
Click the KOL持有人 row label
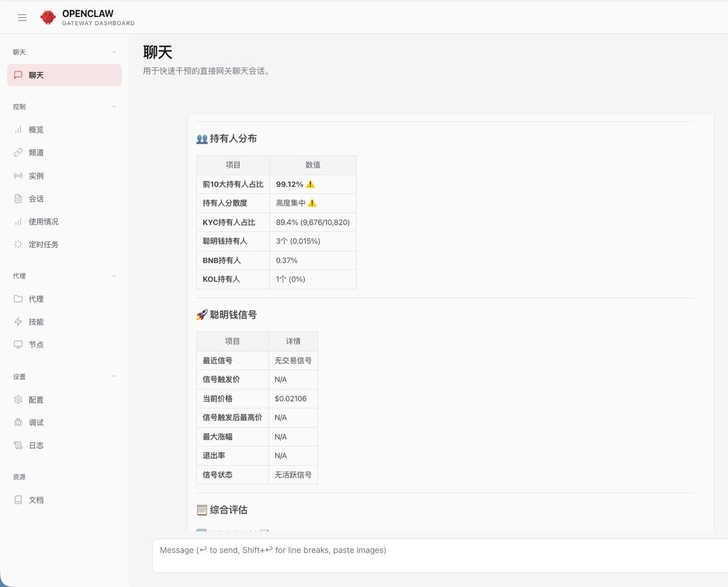tap(221, 279)
